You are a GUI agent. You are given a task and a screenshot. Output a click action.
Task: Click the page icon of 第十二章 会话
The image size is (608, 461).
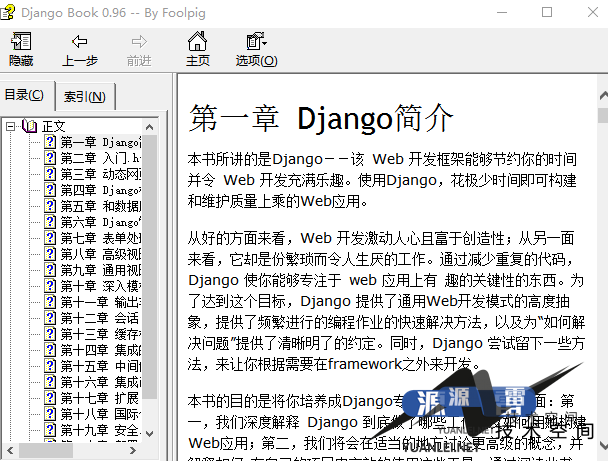coord(50,318)
